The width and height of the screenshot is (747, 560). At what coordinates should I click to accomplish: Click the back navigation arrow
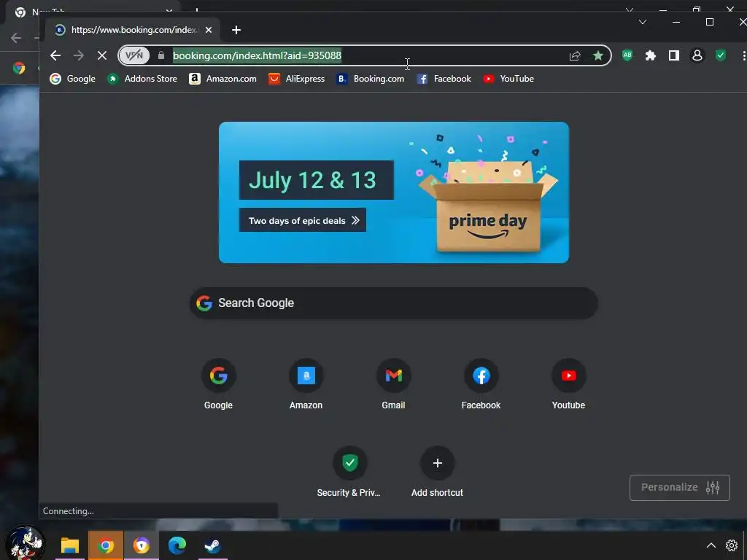pos(55,55)
